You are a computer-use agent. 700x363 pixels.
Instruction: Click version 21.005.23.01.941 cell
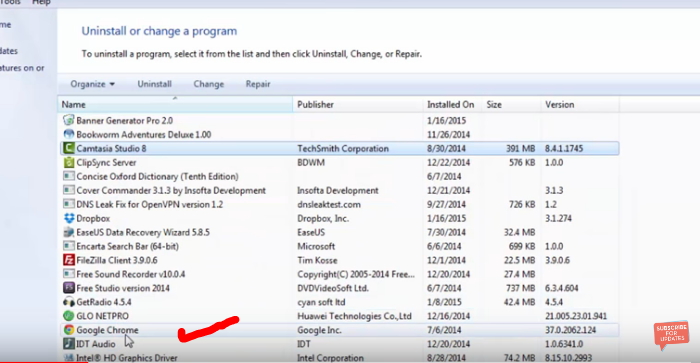(575, 316)
